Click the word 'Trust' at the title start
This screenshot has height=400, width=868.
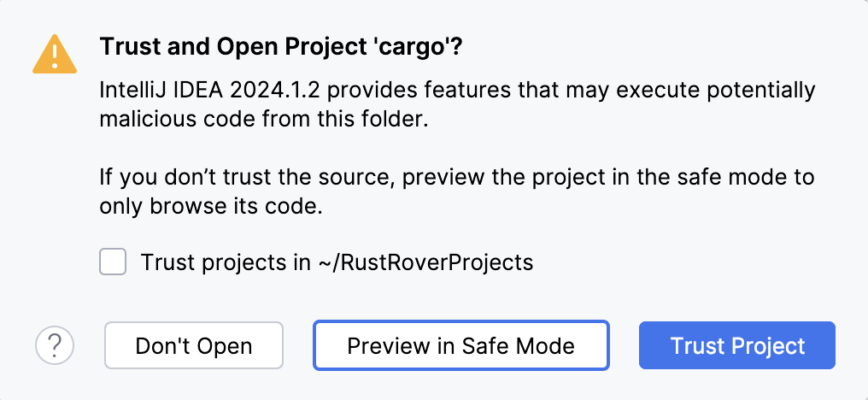[x=126, y=46]
